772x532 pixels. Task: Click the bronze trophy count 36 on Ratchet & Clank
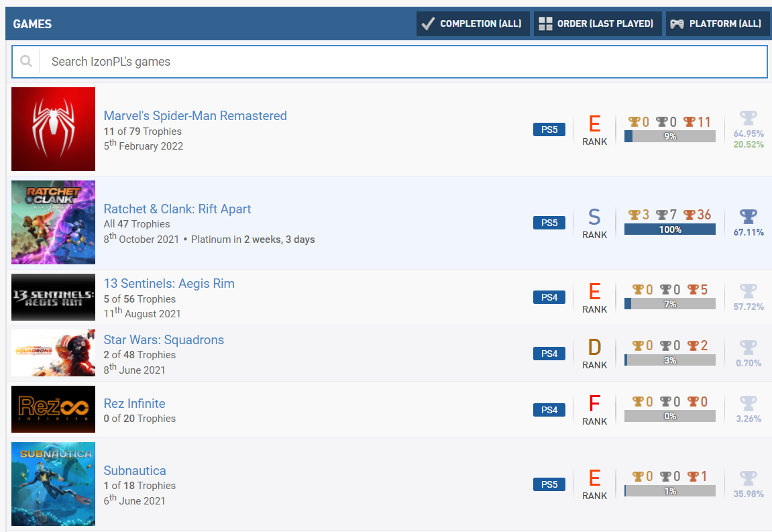pyautogui.click(x=697, y=215)
